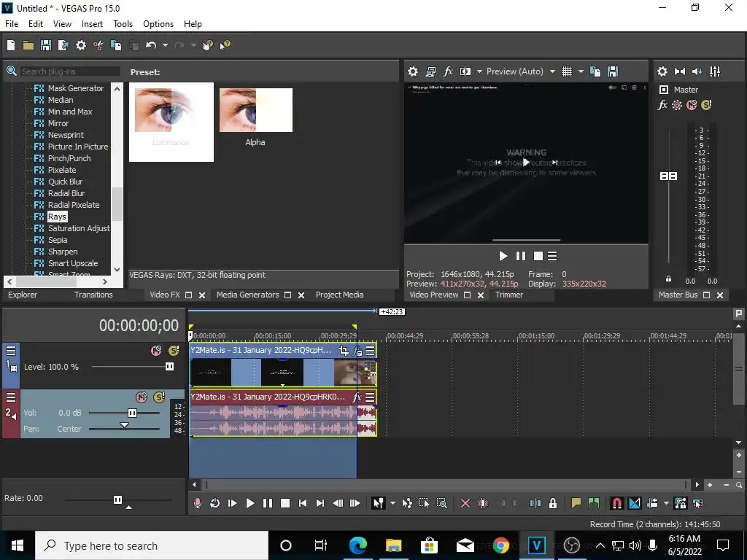Viewport: 747px width, 560px height.
Task: Click Play in Video Preview window
Action: [503, 256]
